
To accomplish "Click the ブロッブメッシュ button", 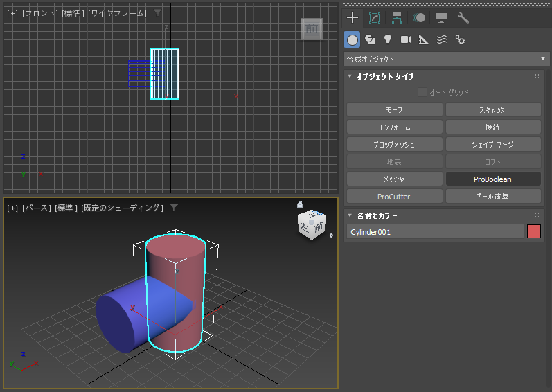I will pyautogui.click(x=394, y=144).
